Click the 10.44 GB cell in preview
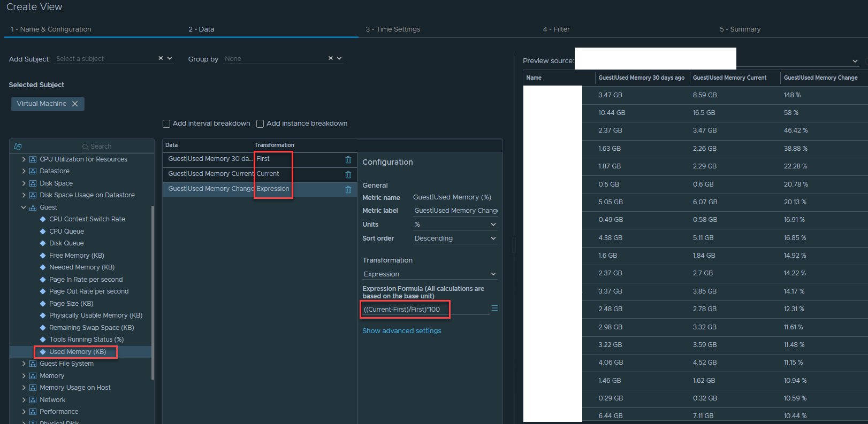The image size is (868, 424). pos(612,113)
